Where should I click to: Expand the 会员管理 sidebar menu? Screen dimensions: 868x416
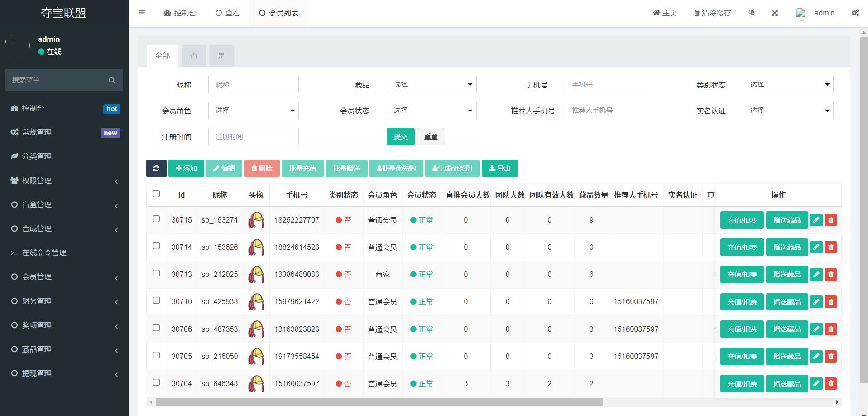(63, 277)
